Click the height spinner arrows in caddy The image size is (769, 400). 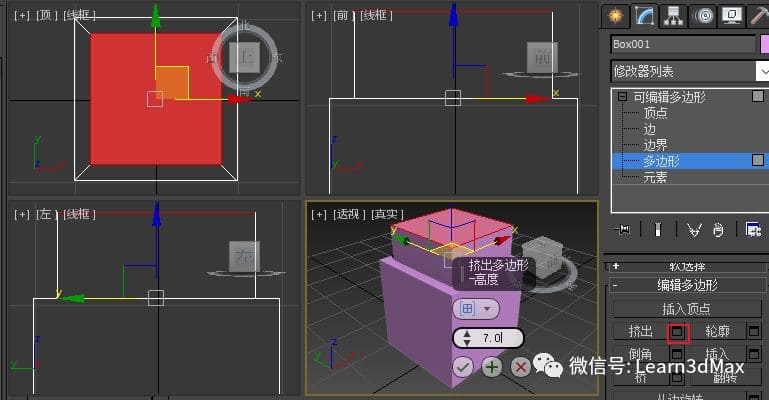click(466, 338)
